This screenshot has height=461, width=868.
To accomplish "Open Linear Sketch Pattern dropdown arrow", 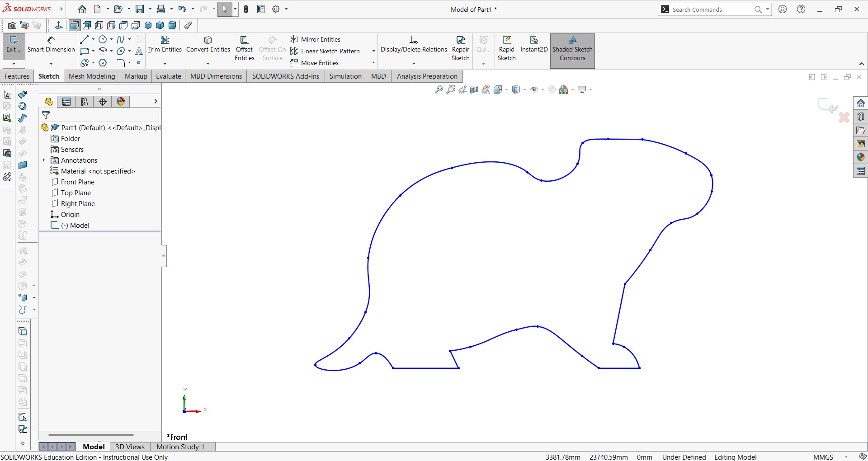I will (x=373, y=51).
